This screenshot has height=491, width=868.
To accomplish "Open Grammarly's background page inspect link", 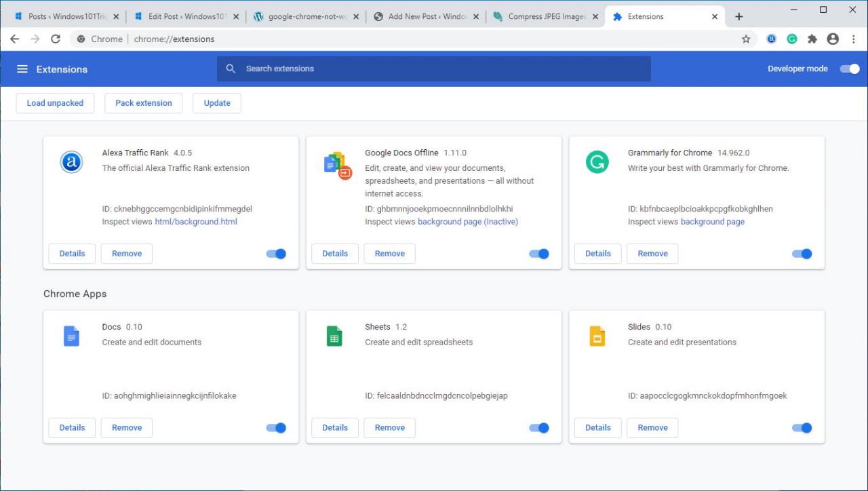I will click(x=713, y=222).
